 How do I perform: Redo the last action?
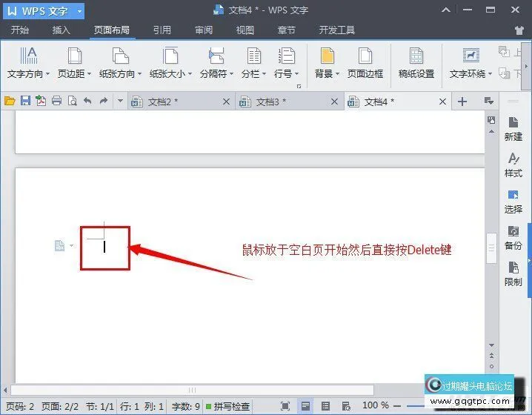[104, 101]
